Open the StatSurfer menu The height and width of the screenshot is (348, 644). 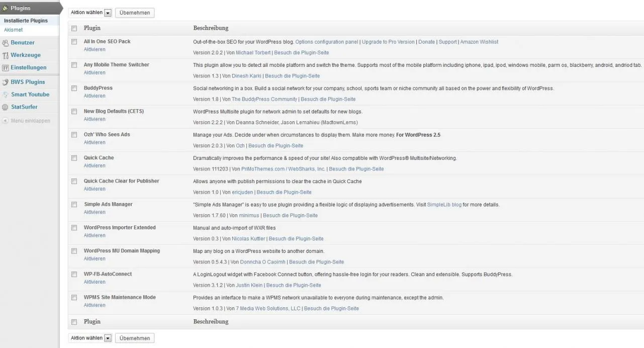coord(24,107)
